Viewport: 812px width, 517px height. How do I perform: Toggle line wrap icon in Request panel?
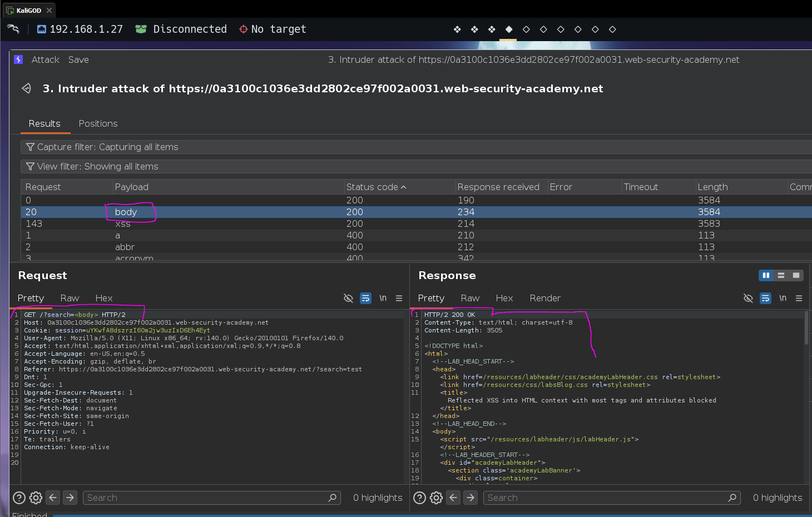tap(365, 298)
